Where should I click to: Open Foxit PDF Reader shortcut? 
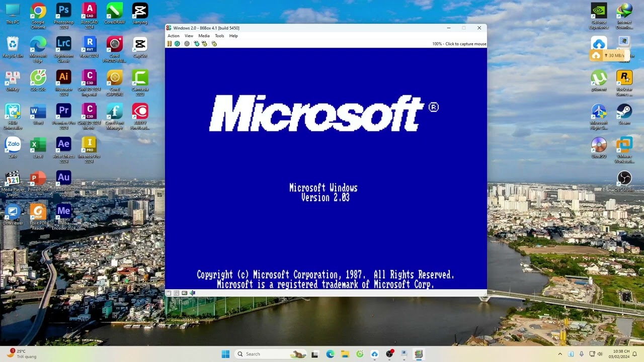[x=38, y=217]
